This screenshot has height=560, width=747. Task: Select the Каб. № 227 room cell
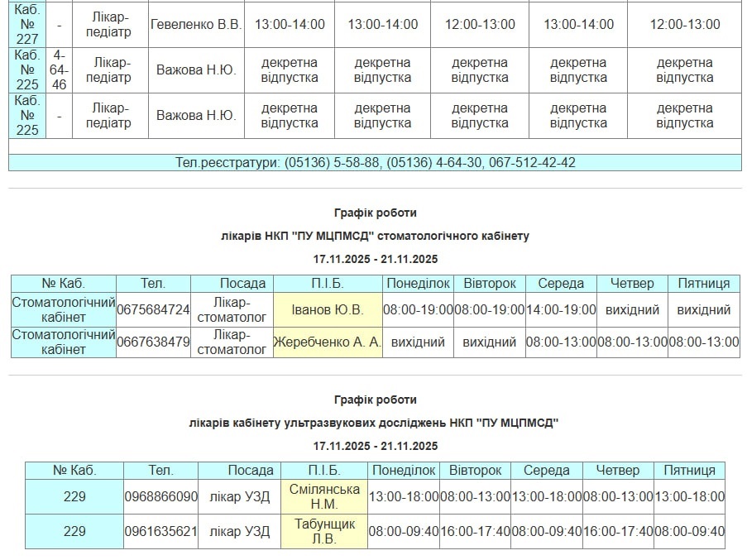click(26, 24)
